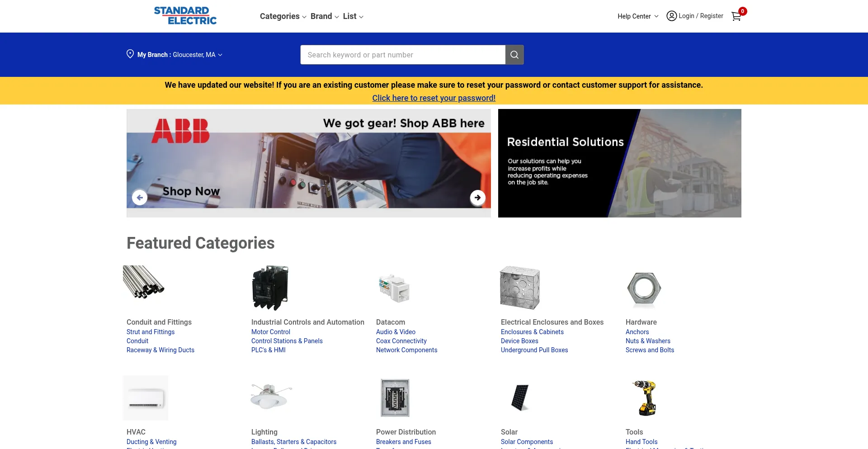Open PLC's & HMI link
Image resolution: width=868 pixels, height=449 pixels.
pyautogui.click(x=269, y=350)
